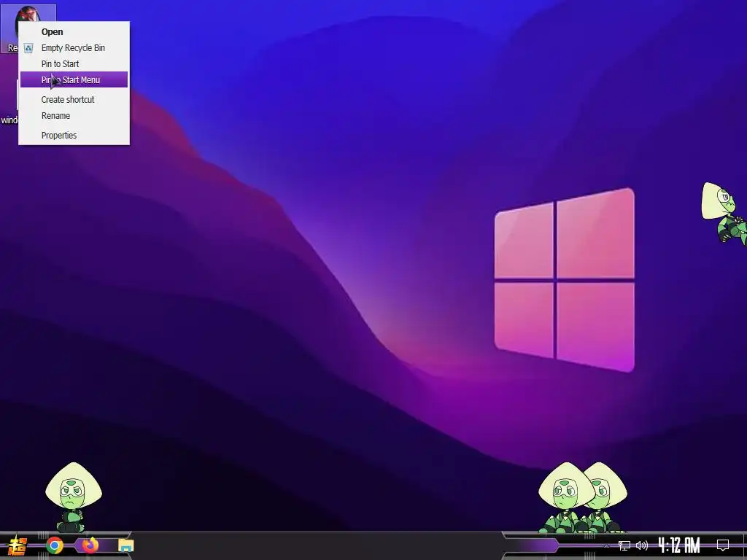Image resolution: width=747 pixels, height=560 pixels.
Task: Expand hidden system tray icons chevron
Action: [x=606, y=545]
